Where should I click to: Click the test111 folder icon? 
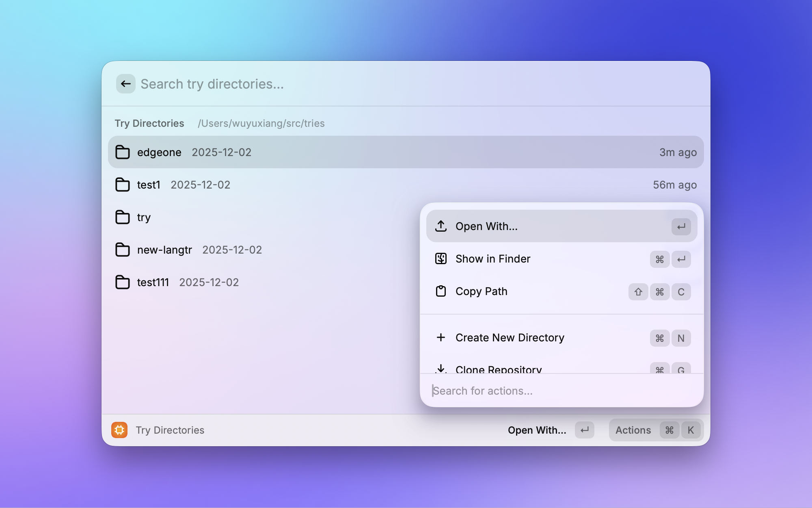pos(122,282)
